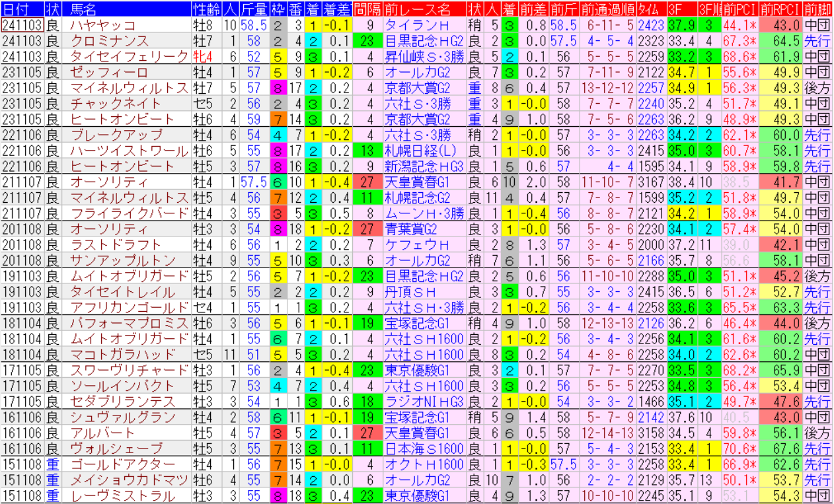Click the 前通過順 column header
Viewport: 834px width, 504px height.
point(607,9)
